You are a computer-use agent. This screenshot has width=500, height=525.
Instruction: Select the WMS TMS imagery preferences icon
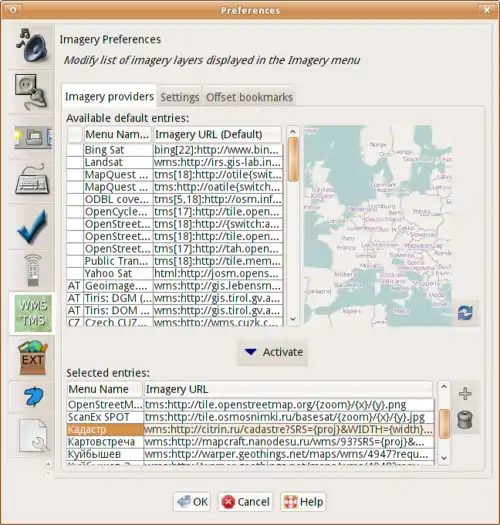click(32, 313)
